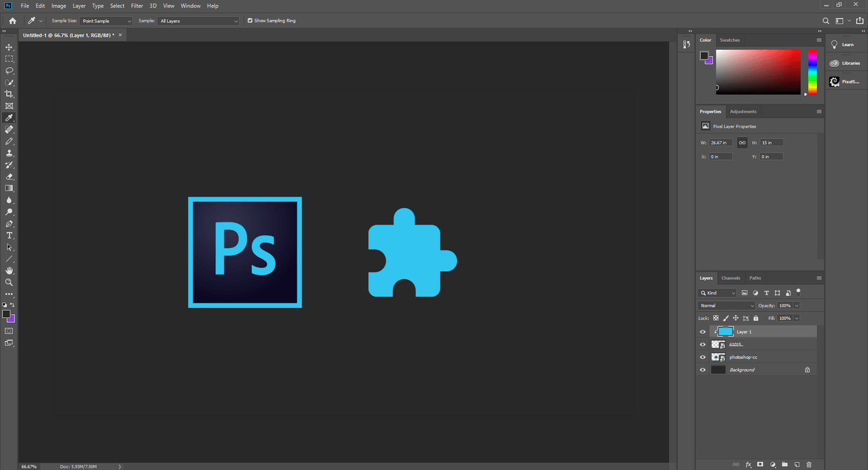Open the Window menu
868x470 pixels.
[190, 6]
